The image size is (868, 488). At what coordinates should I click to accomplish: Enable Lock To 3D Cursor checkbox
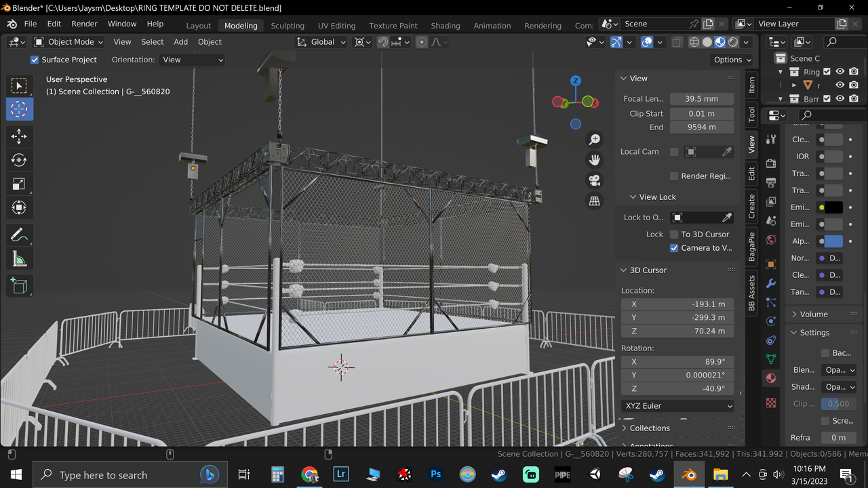[674, 235]
